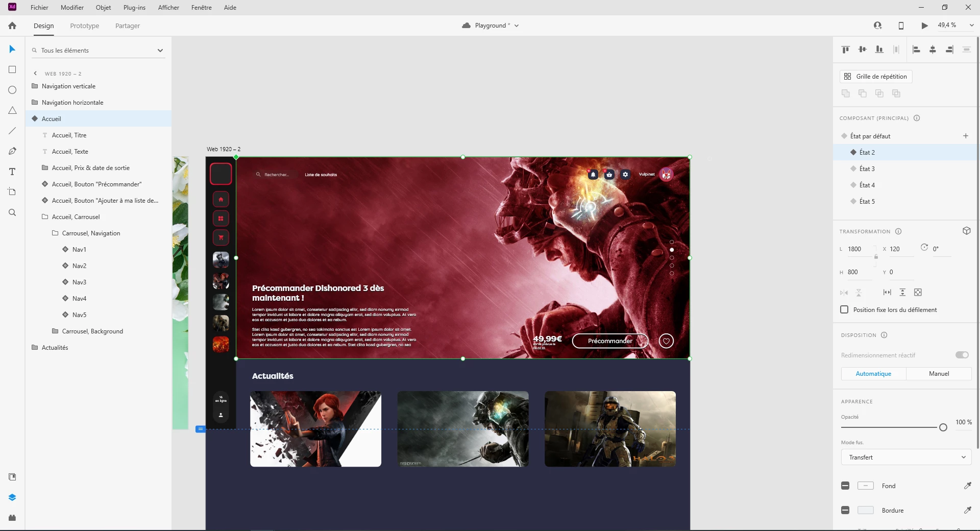Toggle the Bordure border checkbox
This screenshot has height=531, width=980.
[x=845, y=510]
